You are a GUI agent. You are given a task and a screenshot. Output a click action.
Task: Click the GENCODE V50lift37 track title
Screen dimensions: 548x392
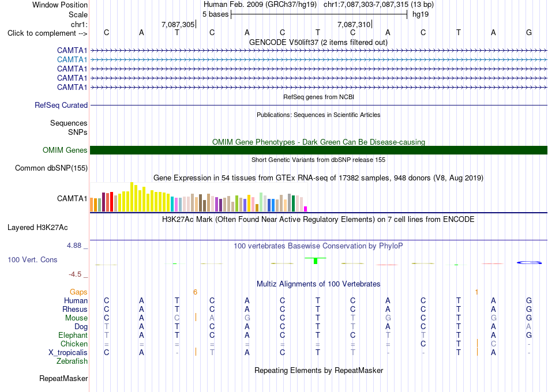tap(318, 42)
